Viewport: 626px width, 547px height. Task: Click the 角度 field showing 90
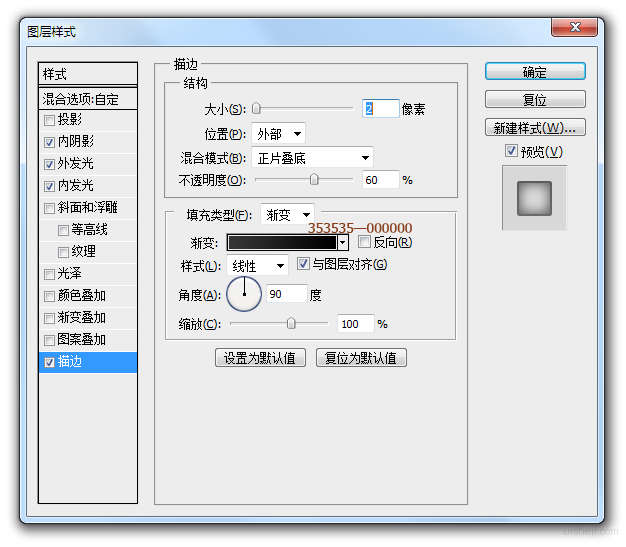[x=287, y=294]
